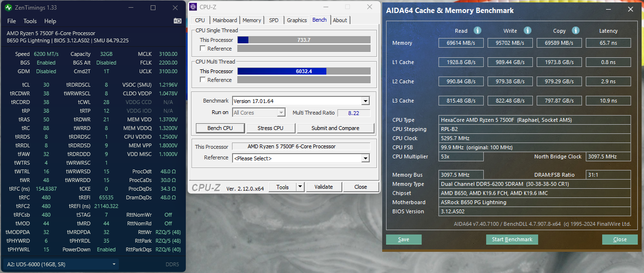644x273 pixels.
Task: Click the North Bridge Clock field 3097.5 MHz
Action: [x=608, y=156]
